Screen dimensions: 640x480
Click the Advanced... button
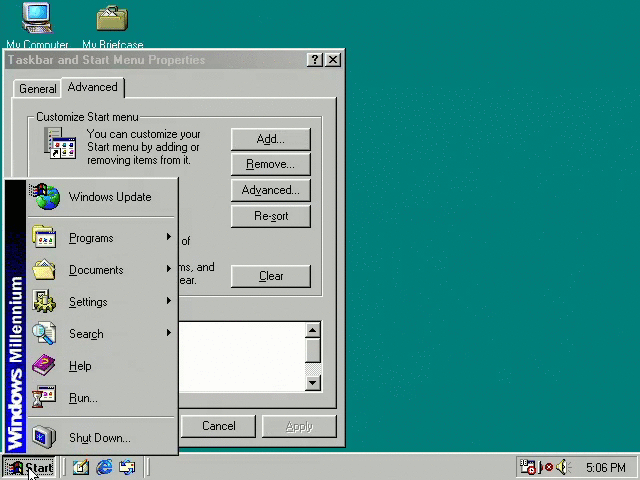pos(271,190)
